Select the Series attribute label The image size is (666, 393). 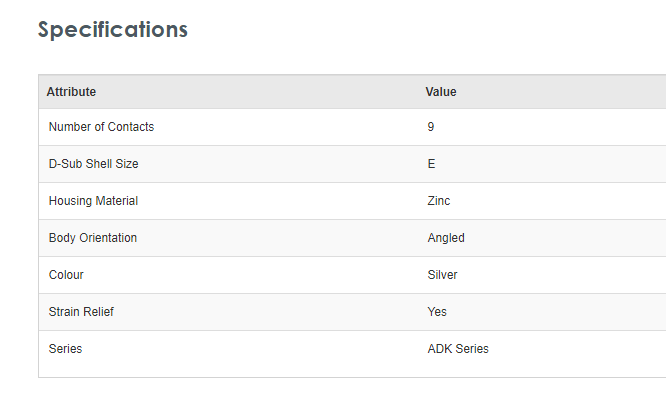coord(65,349)
